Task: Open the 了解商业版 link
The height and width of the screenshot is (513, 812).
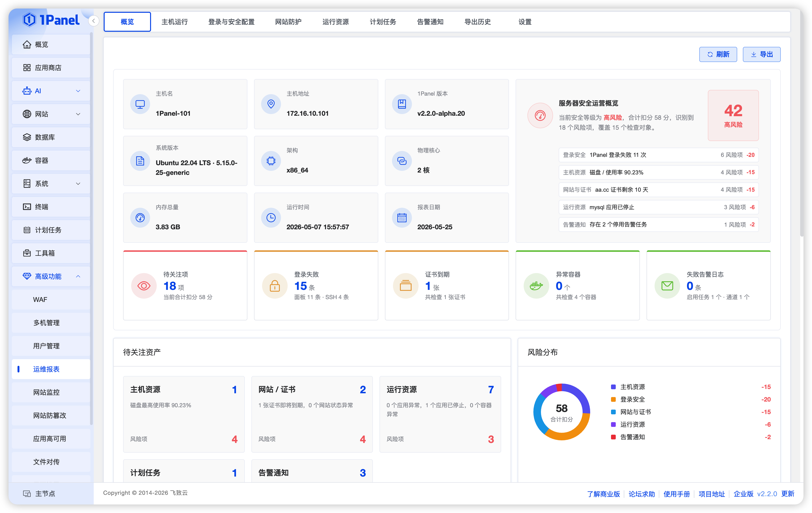Action: (x=603, y=494)
